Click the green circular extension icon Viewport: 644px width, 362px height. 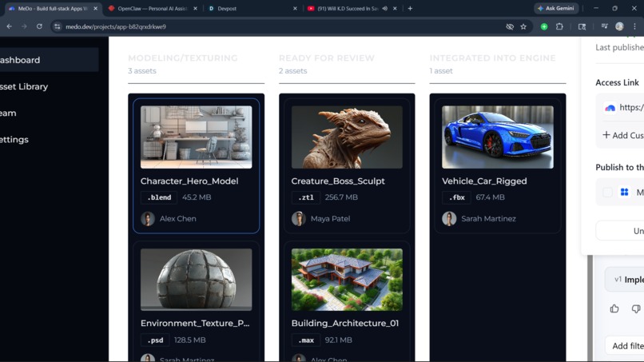coord(544,26)
